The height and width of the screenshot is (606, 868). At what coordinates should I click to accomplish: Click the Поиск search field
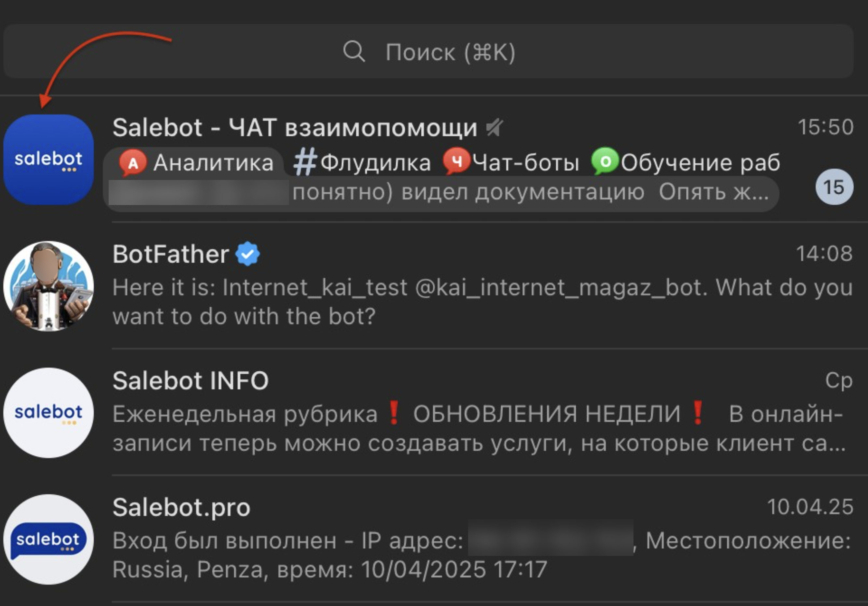tap(450, 52)
